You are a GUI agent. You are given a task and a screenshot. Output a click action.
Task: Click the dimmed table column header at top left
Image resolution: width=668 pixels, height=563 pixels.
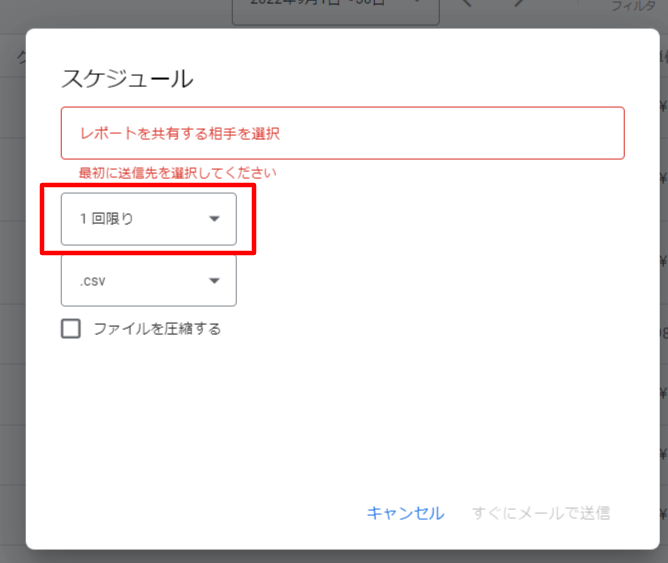18,57
